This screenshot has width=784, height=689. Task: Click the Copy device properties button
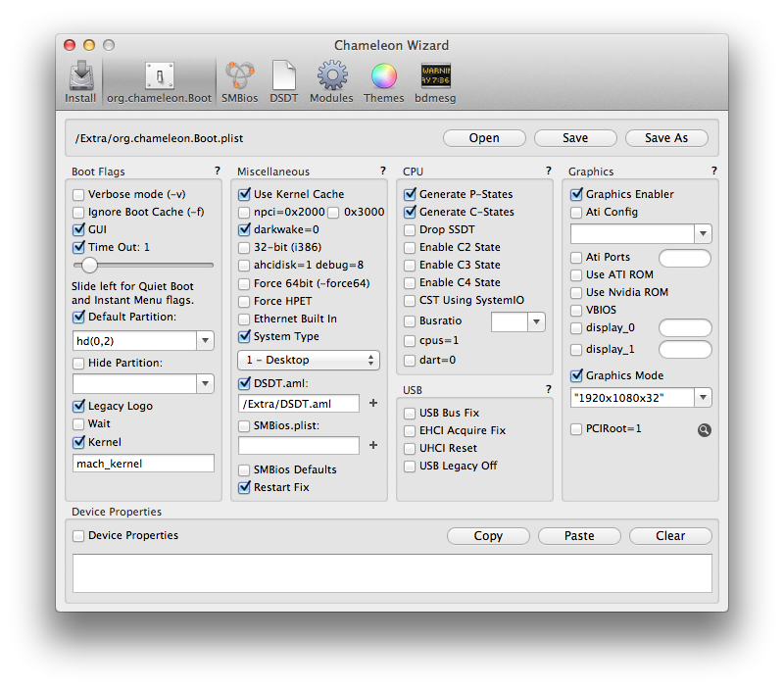coord(488,536)
